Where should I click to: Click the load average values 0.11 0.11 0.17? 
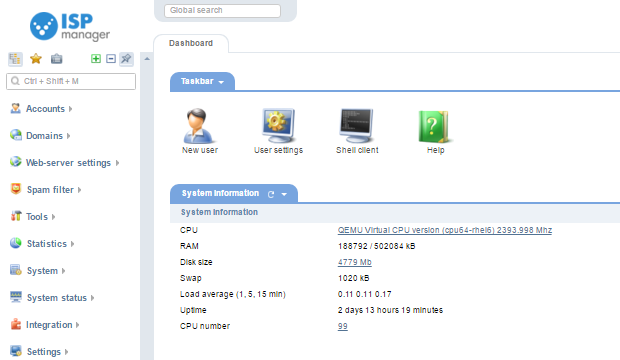click(365, 294)
